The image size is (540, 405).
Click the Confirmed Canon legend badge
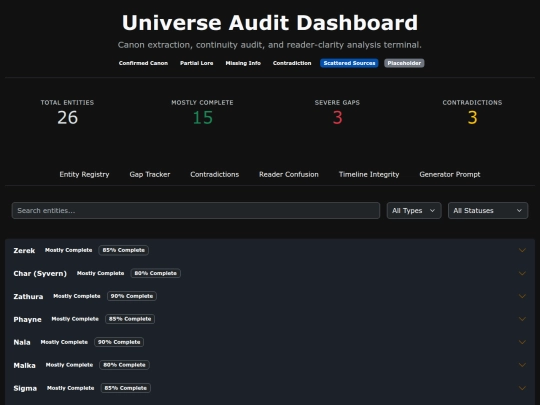pos(143,63)
